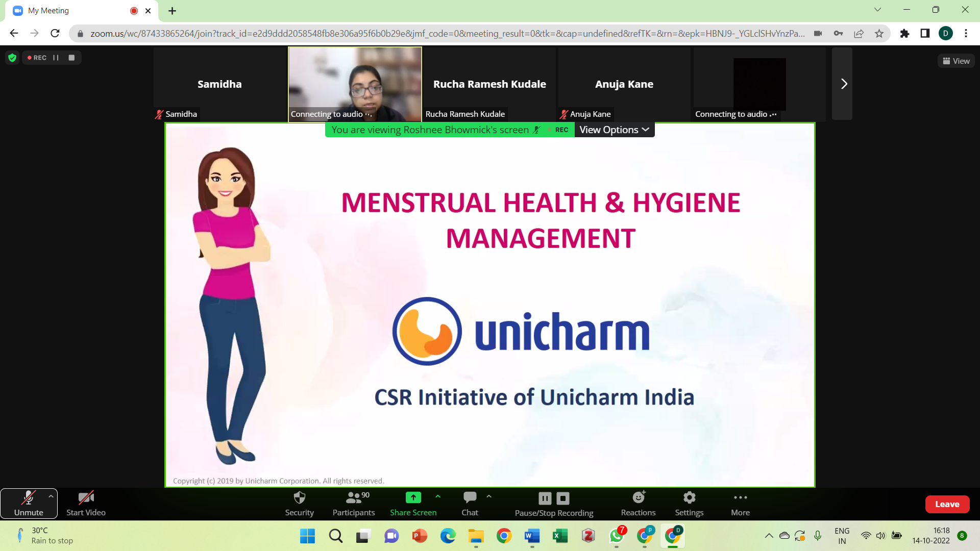
Task: Select Rucha Ramesh Kudale's participant tile
Action: (x=489, y=84)
